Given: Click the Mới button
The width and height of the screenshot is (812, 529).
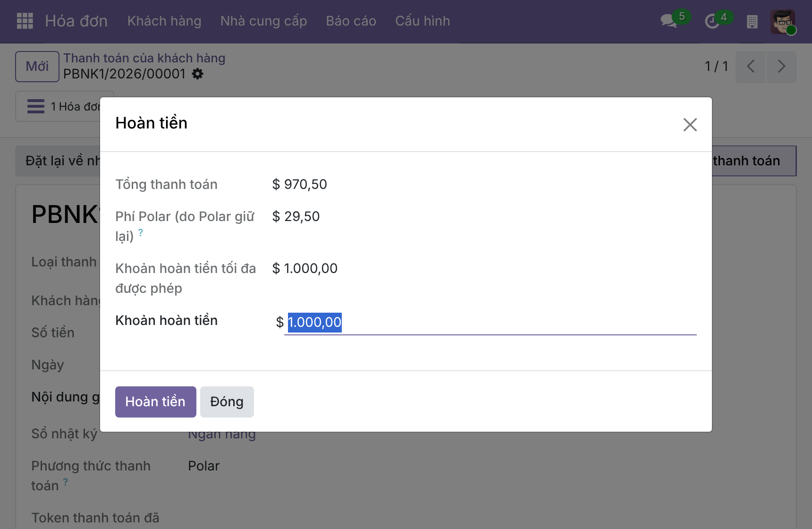Looking at the screenshot, I should coord(37,66).
